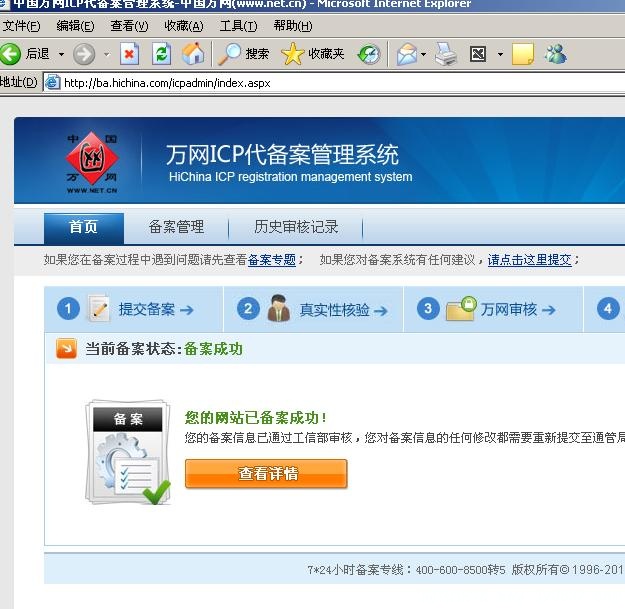Switch to the 备案管理 tab
The width and height of the screenshot is (625, 609).
(x=176, y=227)
